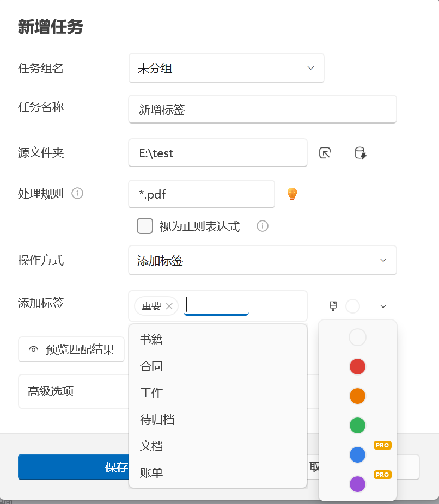Image resolution: width=439 pixels, height=504 pixels.
Task: Open the 操作方式 dropdown showing 添加标签
Action: coord(263,260)
